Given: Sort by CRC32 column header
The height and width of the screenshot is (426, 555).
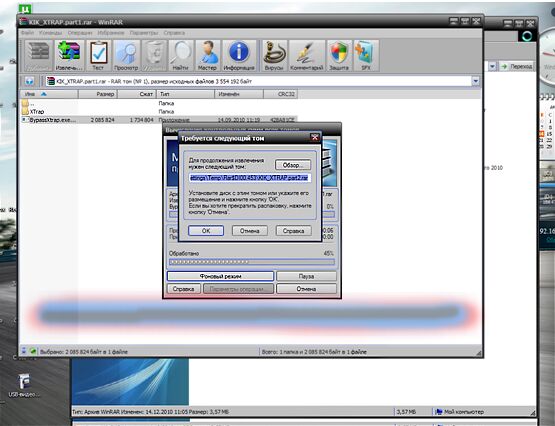Looking at the screenshot, I should 281,94.
